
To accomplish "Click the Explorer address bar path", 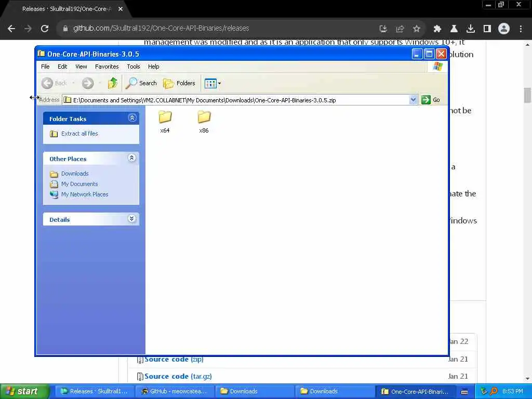I will 204,100.
